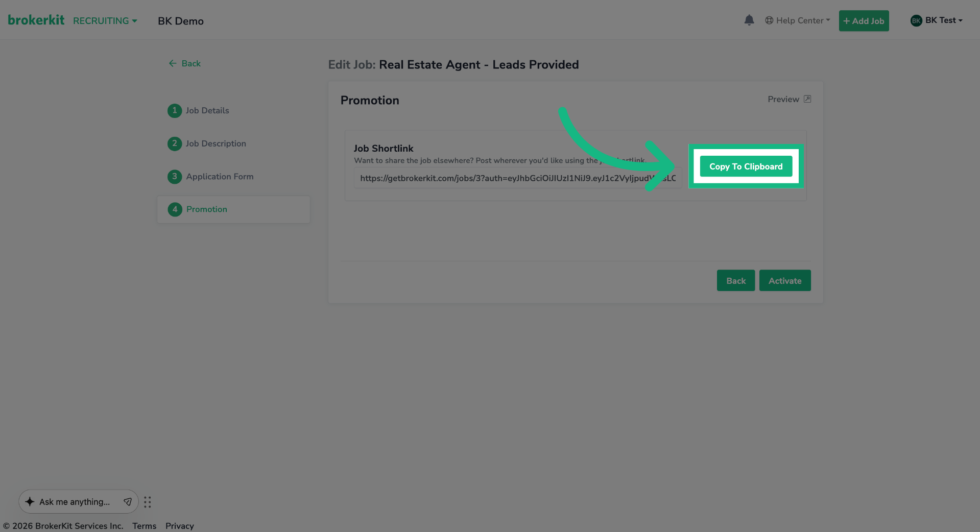Click the brokerkit logo
The width and height of the screenshot is (980, 532).
pos(36,19)
